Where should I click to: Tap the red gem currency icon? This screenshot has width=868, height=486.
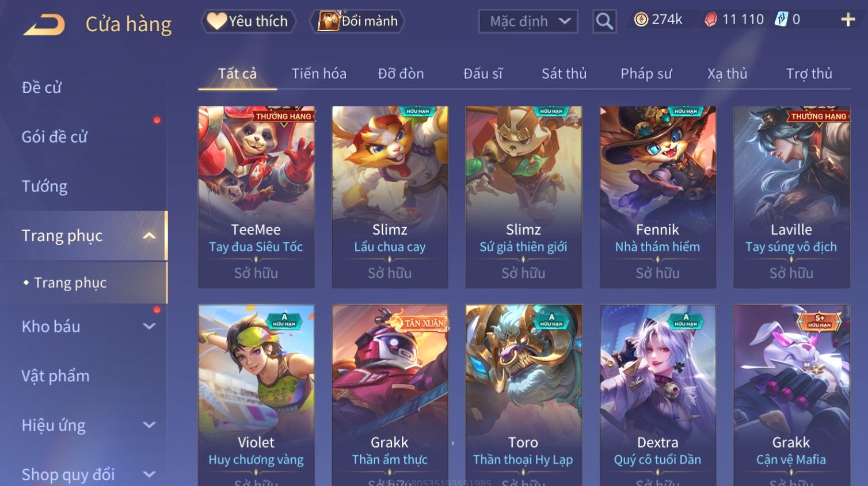[x=711, y=20]
